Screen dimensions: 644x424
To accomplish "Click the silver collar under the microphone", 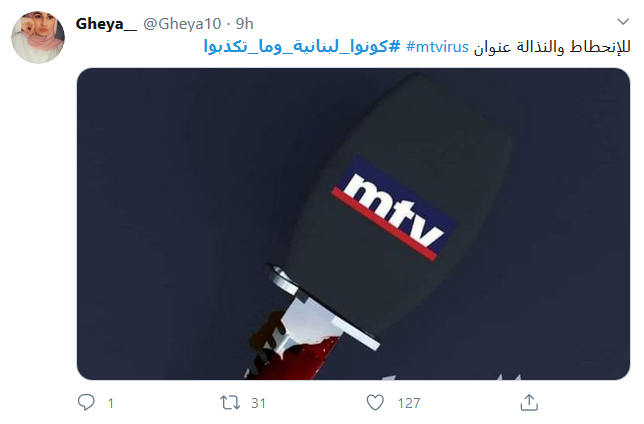I will (x=322, y=306).
